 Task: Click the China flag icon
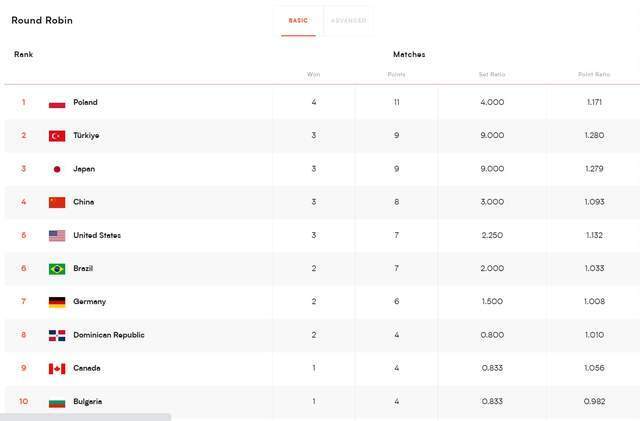click(57, 202)
